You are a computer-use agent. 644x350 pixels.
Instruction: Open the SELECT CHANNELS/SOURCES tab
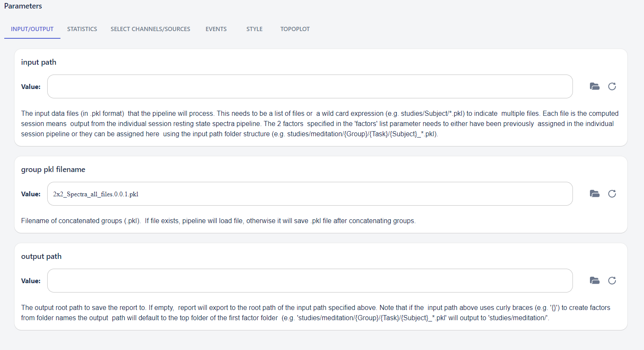pos(150,29)
